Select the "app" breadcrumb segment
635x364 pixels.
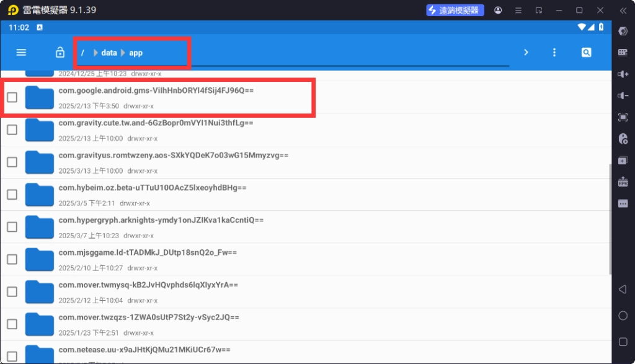pos(136,53)
